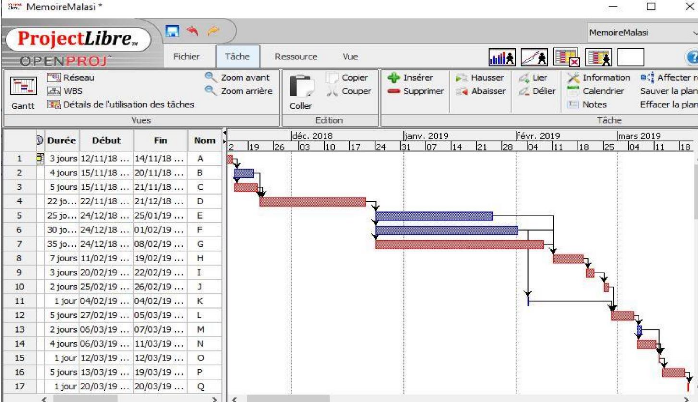Screen dimensions: 698x402
Task: Click the Début column header
Action: click(x=106, y=141)
